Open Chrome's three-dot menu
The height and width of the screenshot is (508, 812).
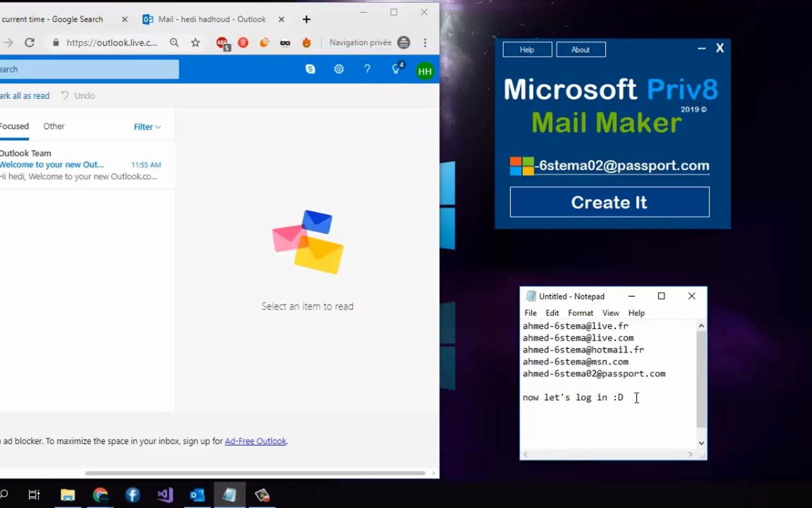(425, 42)
